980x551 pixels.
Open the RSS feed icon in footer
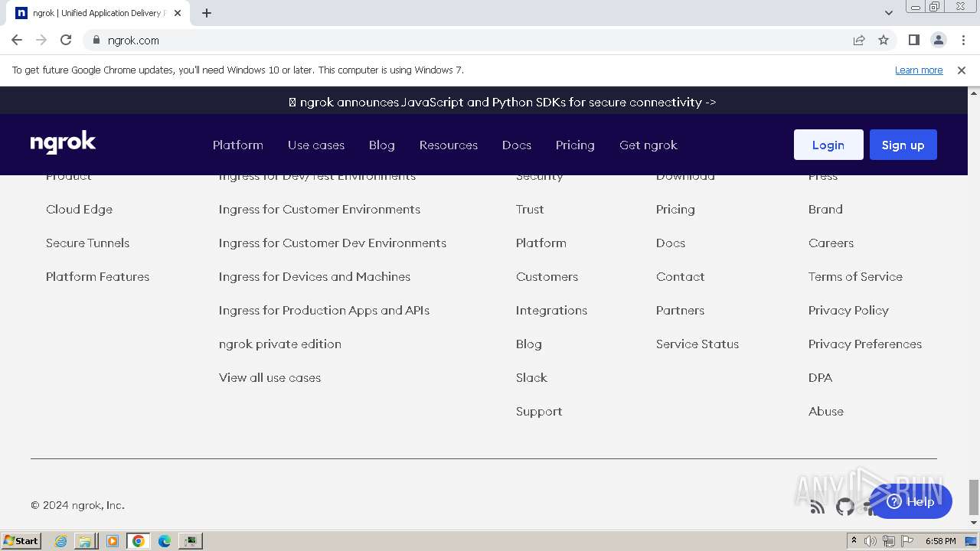click(x=818, y=507)
